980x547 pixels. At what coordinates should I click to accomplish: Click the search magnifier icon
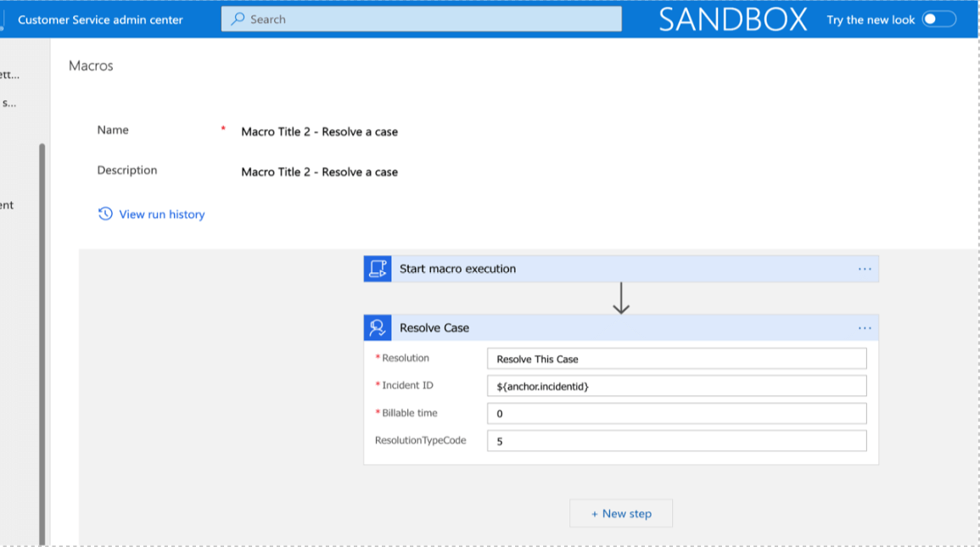tap(238, 20)
